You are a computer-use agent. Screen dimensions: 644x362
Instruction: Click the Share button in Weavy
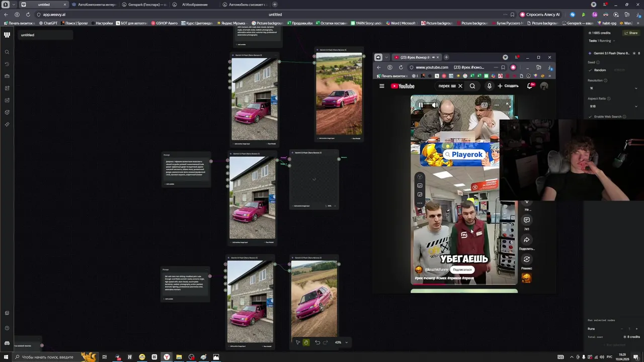631,33
